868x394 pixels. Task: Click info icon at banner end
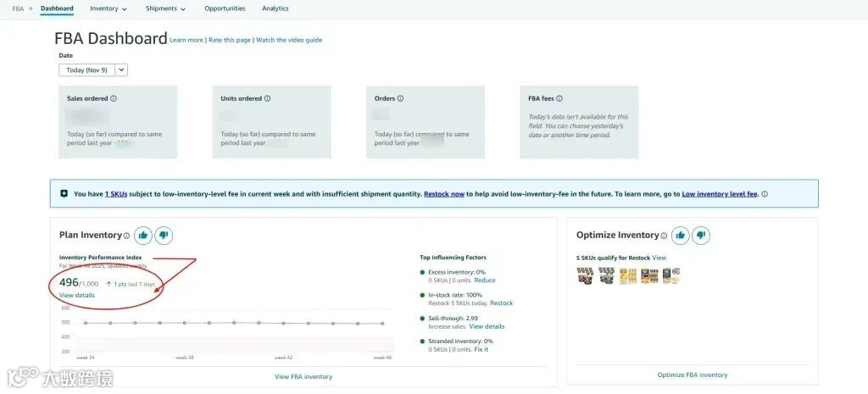[x=765, y=194]
